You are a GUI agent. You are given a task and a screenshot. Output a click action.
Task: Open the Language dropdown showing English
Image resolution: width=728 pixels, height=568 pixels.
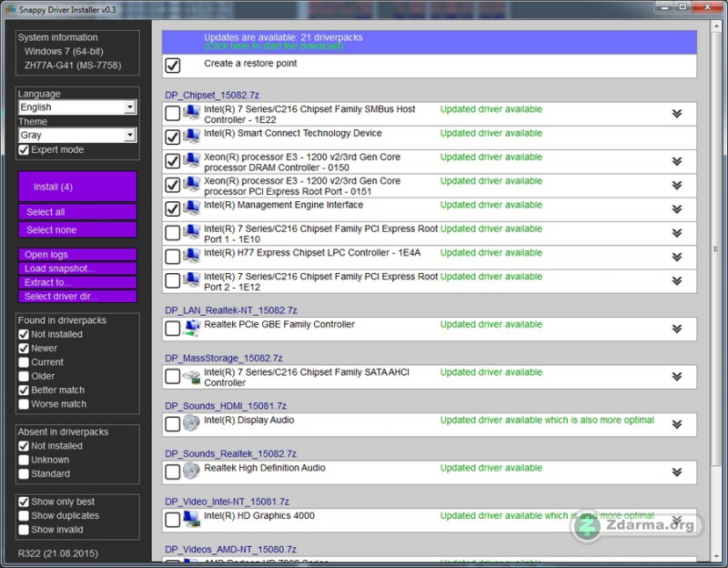(x=77, y=107)
